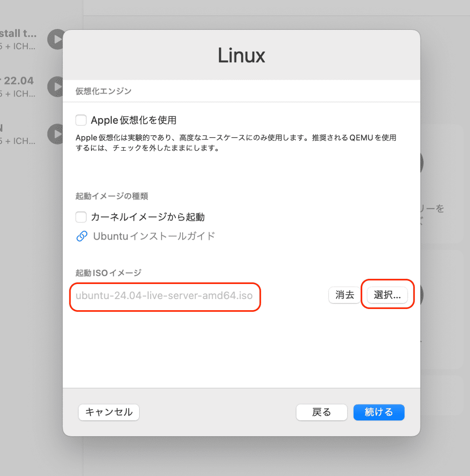Click background card showing 'リーを' text
This screenshot has height=476, width=470.
(441, 209)
